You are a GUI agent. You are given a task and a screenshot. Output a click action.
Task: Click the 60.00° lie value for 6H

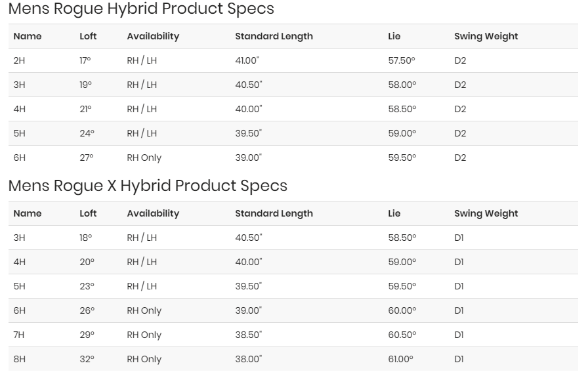402,310
